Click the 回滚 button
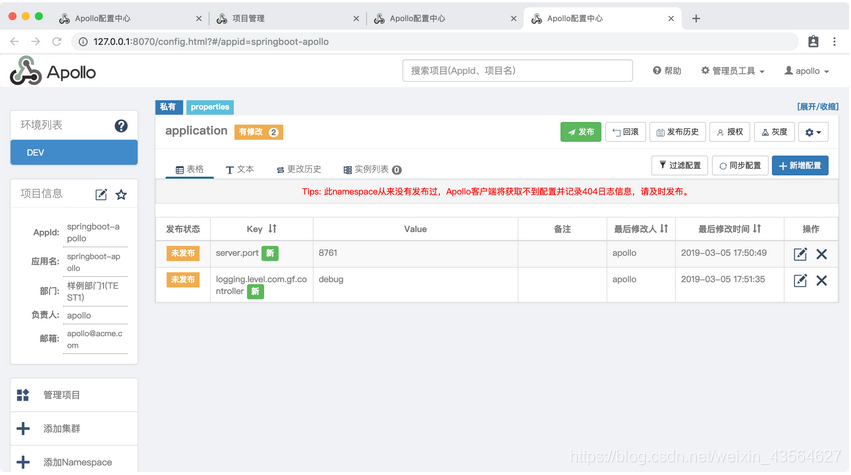The image size is (851, 475). [625, 132]
